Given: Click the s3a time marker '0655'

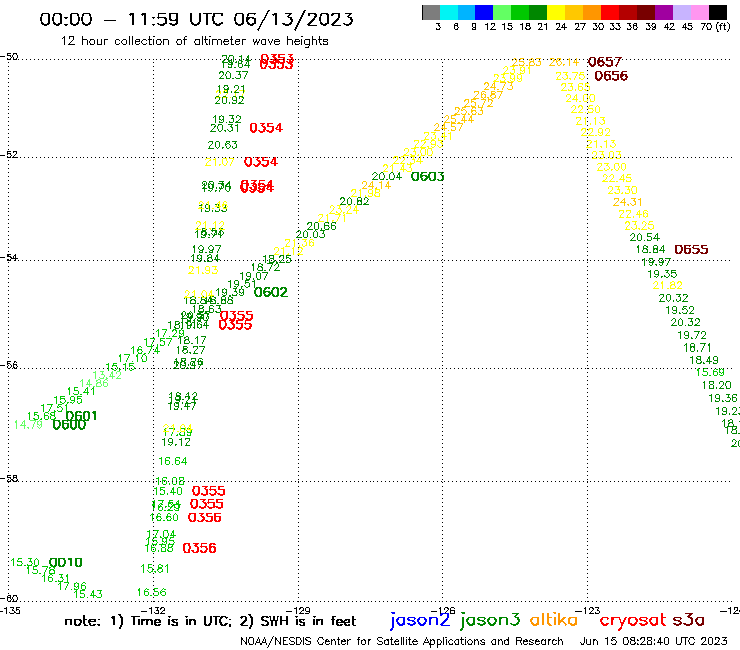Looking at the screenshot, I should pos(691,249).
